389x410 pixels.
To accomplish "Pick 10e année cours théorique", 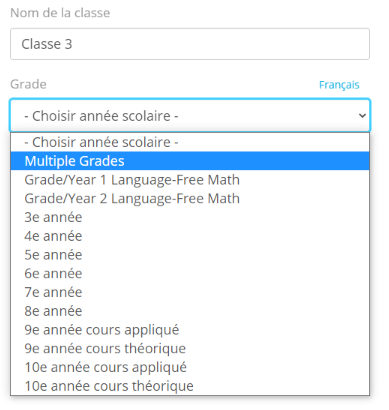I will 190,386.
